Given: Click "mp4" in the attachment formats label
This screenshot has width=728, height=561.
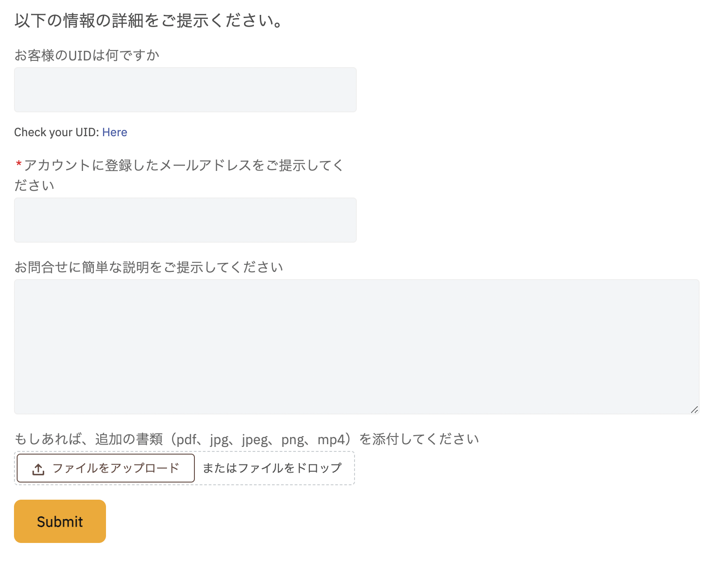Looking at the screenshot, I should 331,440.
